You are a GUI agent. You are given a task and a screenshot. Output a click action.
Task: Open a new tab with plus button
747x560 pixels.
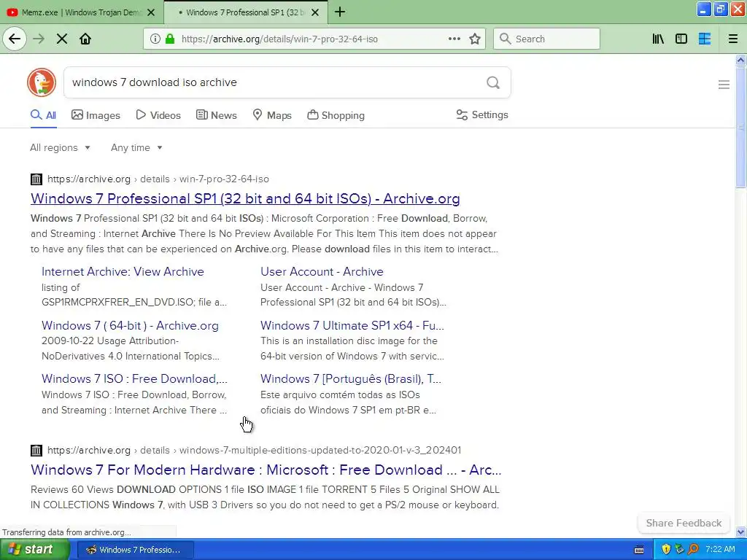[340, 12]
